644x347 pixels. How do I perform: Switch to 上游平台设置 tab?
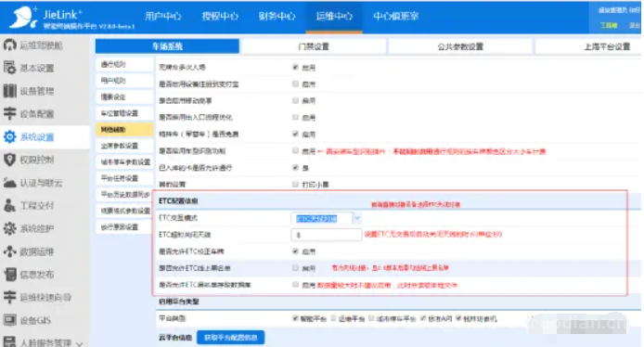click(607, 46)
